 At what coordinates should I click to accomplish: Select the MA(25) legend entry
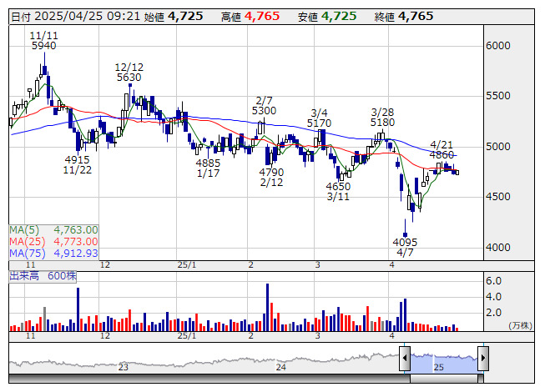click(53, 241)
